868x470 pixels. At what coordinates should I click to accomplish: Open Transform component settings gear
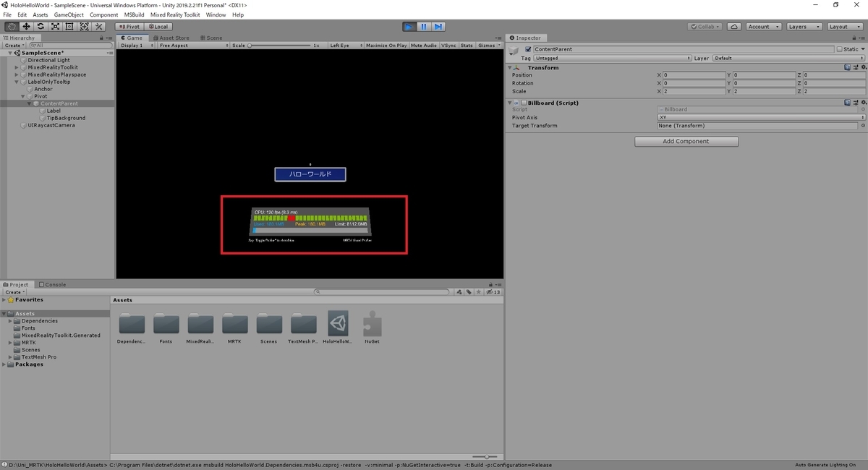pyautogui.click(x=862, y=67)
